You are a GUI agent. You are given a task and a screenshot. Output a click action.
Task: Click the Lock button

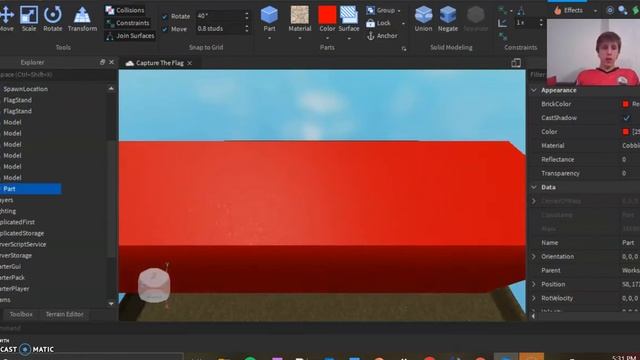coord(378,23)
